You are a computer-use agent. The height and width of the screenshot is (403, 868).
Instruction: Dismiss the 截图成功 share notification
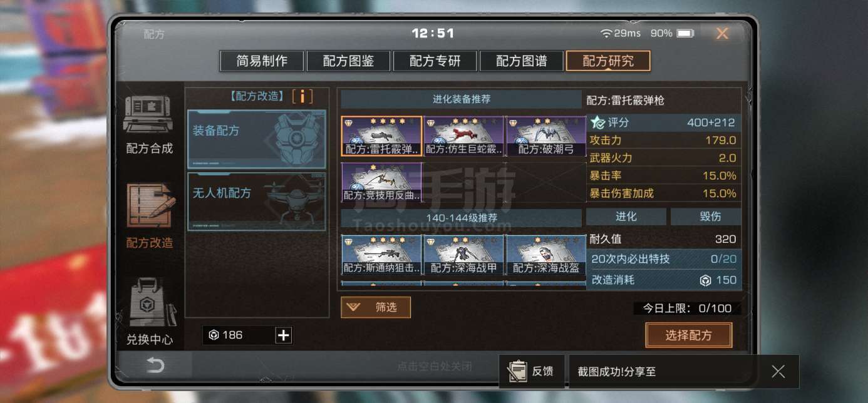(x=778, y=372)
